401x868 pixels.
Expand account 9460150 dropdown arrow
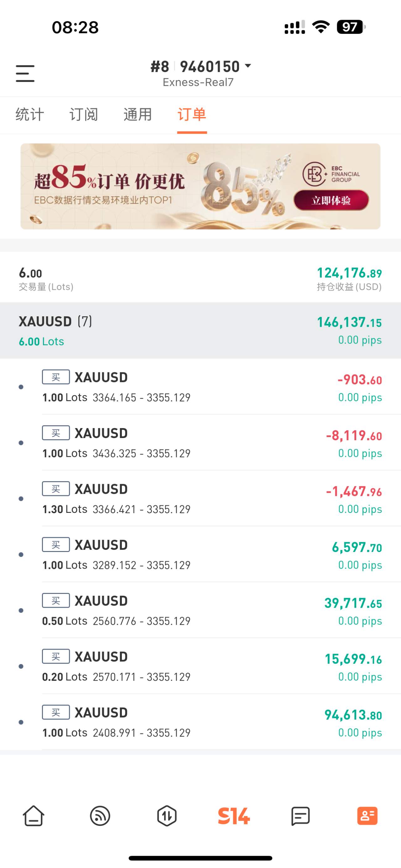point(248,66)
